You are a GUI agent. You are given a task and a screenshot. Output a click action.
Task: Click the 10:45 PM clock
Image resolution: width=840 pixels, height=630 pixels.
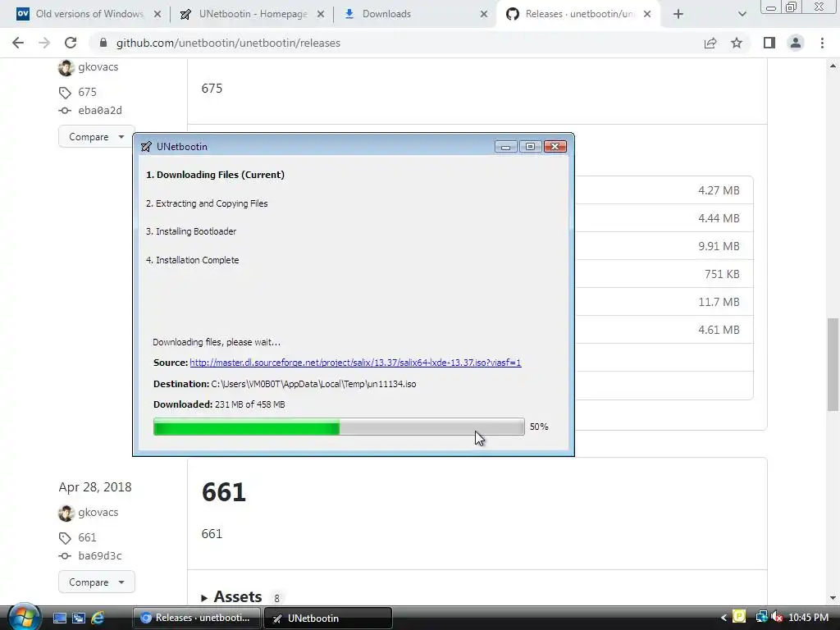808,618
